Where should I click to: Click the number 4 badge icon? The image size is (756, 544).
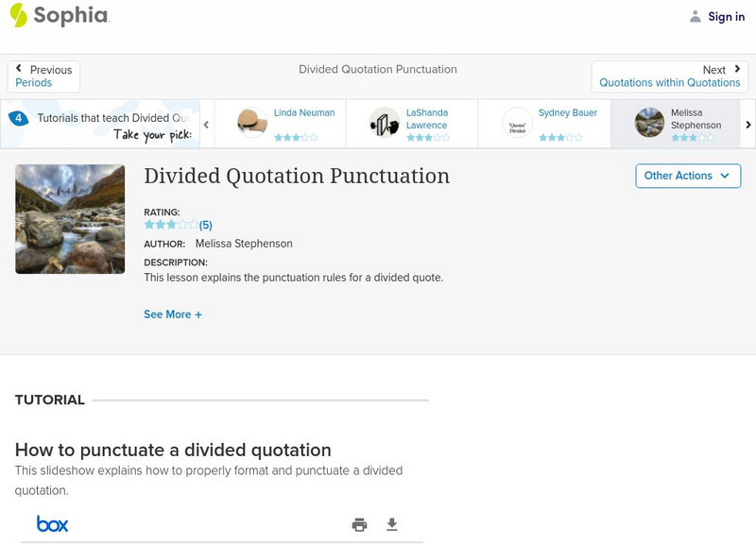(x=18, y=118)
